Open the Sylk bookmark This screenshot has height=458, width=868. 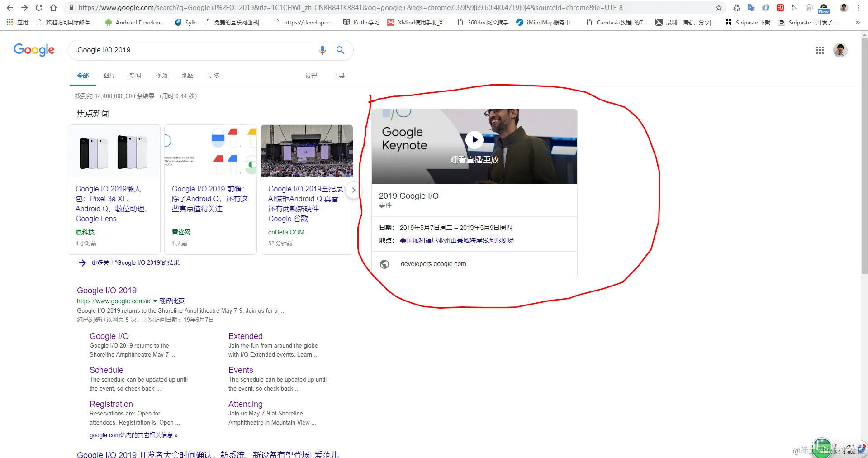(x=185, y=22)
